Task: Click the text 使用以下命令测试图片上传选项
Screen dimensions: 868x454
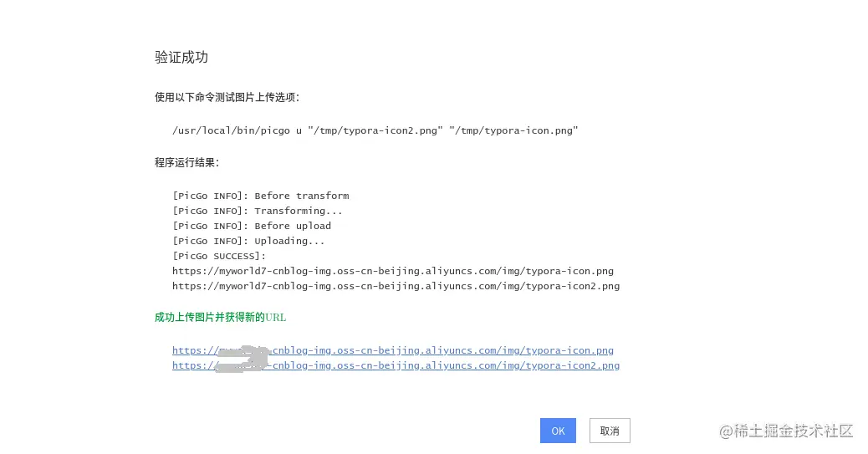Action: pyautogui.click(x=227, y=98)
